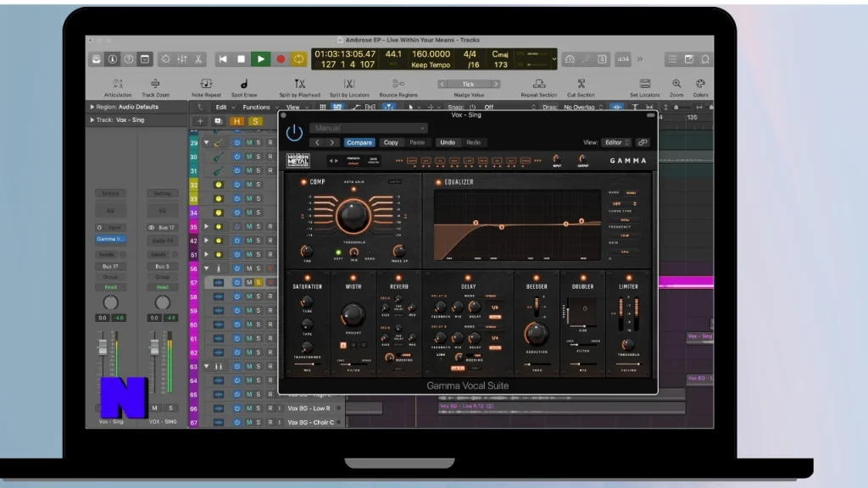Click the Track Zoom toolbar icon
This screenshot has width=868, height=488.
pos(155,84)
